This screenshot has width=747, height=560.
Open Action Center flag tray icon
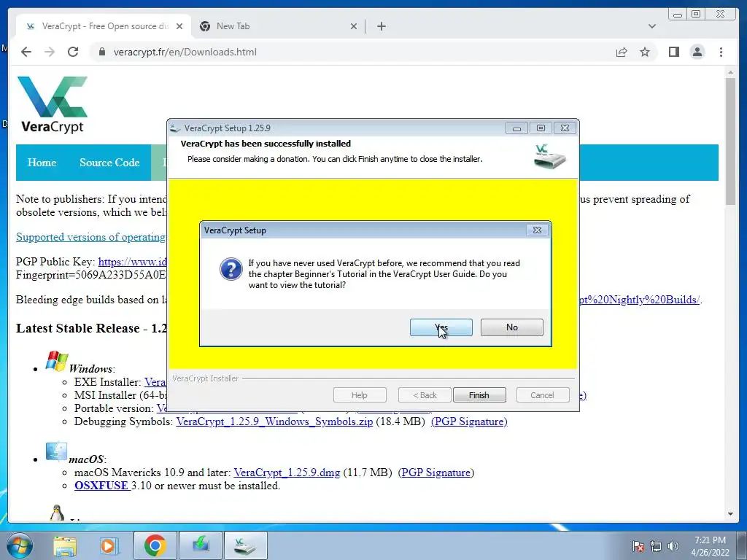click(638, 546)
